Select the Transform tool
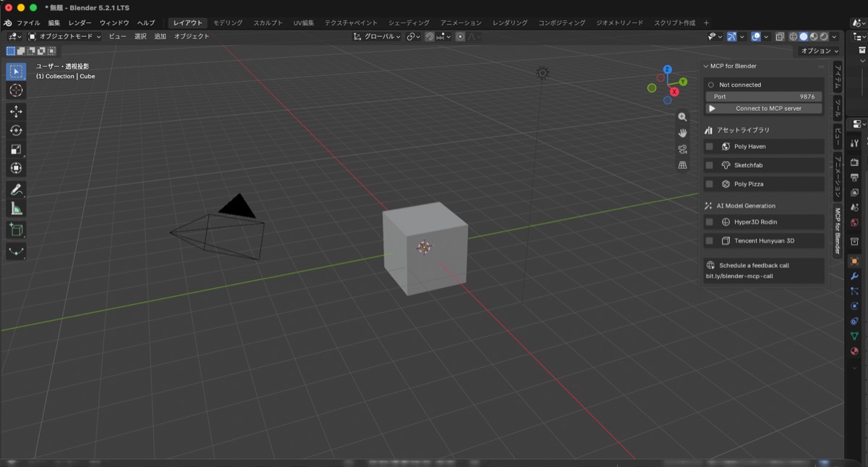 tap(16, 168)
